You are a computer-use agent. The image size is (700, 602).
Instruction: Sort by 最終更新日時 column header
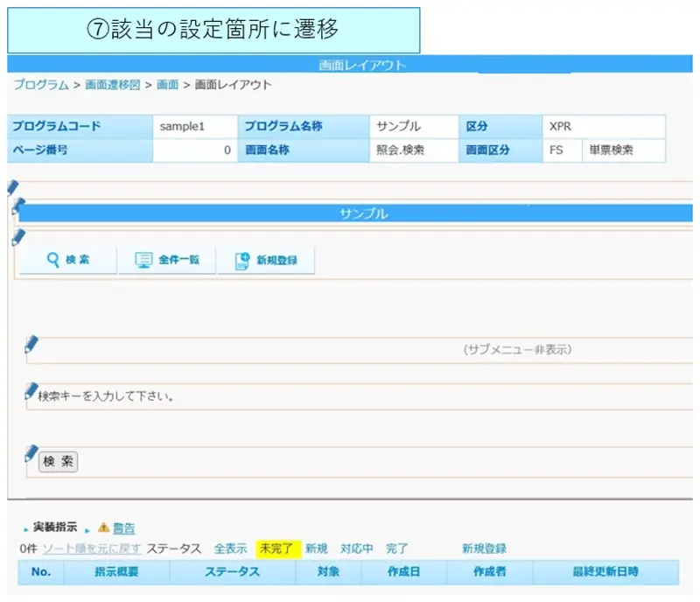pos(605,571)
